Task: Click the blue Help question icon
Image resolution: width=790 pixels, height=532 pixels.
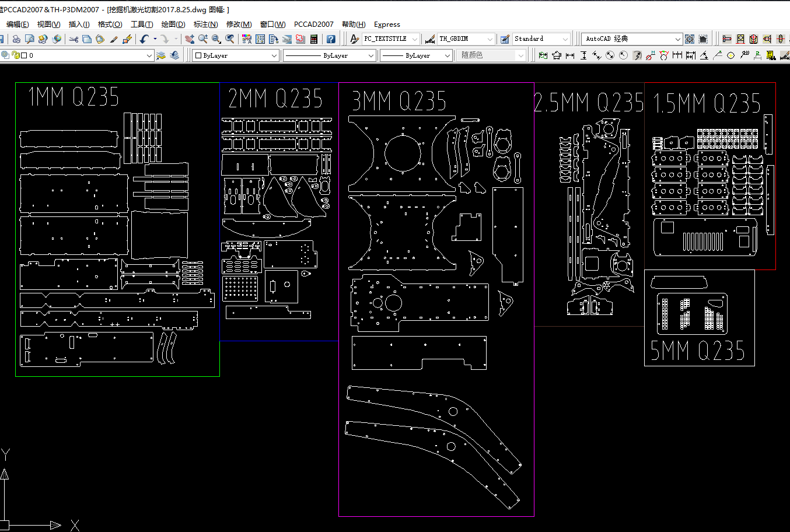Action: (x=331, y=39)
